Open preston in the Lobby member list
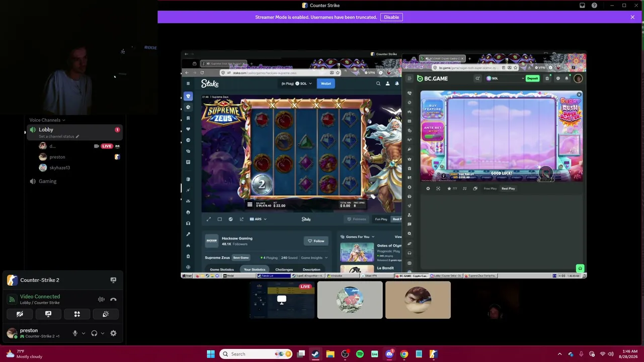 (x=57, y=157)
